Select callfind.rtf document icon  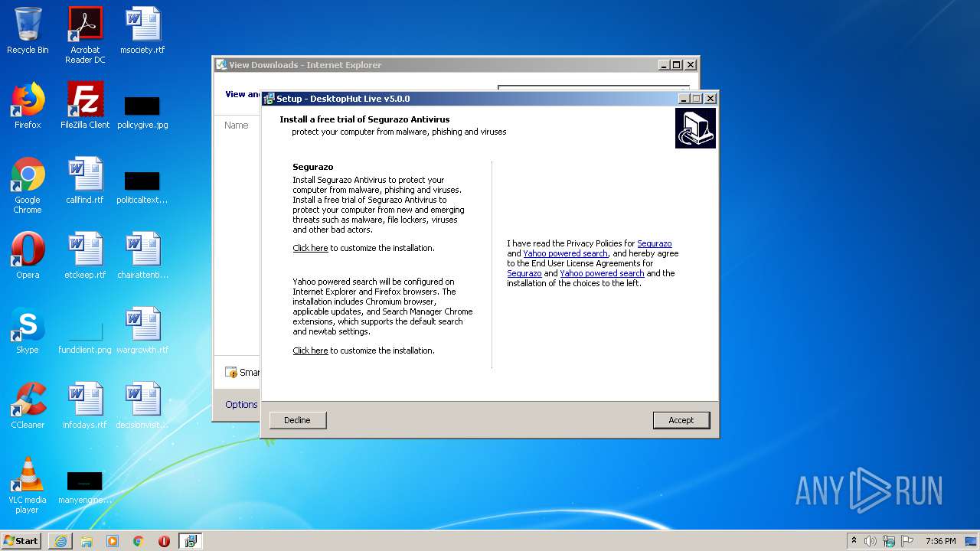85,181
